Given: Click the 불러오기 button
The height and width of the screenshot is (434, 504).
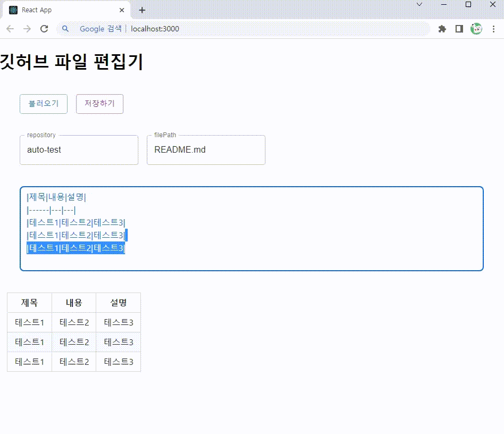Looking at the screenshot, I should [44, 104].
